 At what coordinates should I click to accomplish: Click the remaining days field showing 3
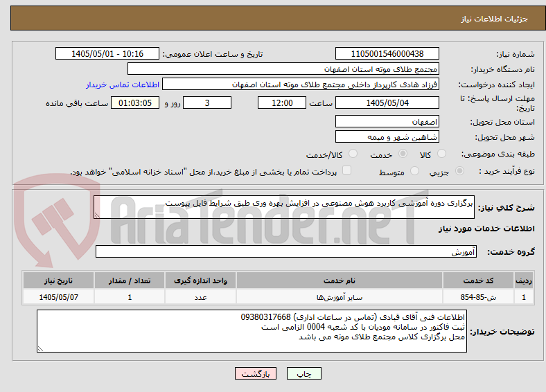pyautogui.click(x=207, y=103)
